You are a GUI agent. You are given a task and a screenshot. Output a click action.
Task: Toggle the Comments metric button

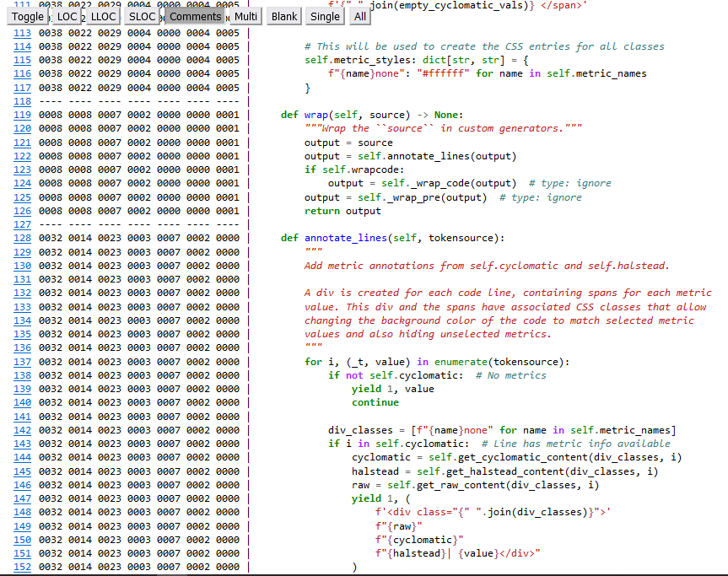(195, 17)
